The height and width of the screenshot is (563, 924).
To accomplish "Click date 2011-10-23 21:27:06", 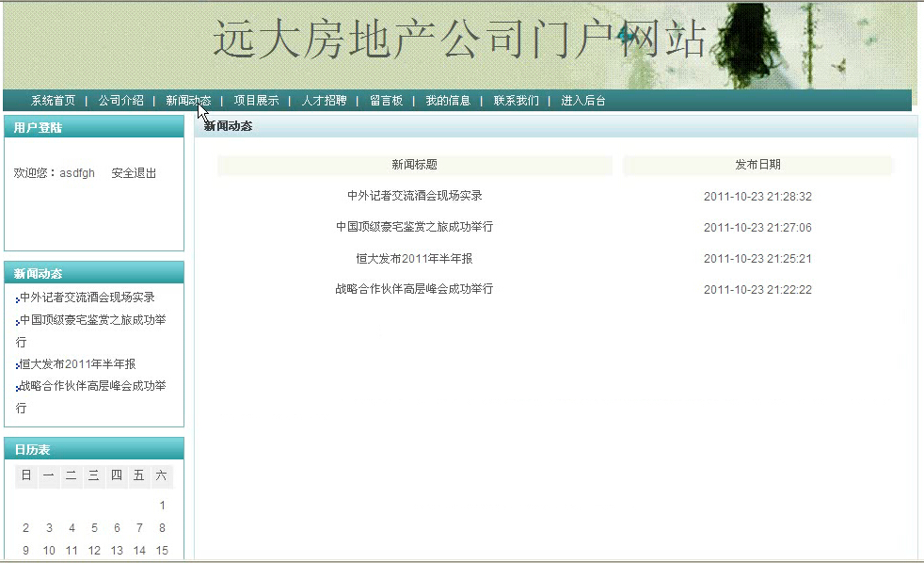I will tap(757, 228).
